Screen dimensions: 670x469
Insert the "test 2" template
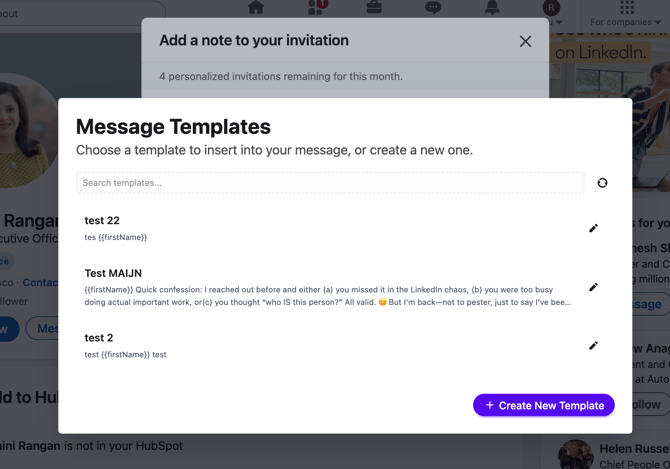click(300, 345)
